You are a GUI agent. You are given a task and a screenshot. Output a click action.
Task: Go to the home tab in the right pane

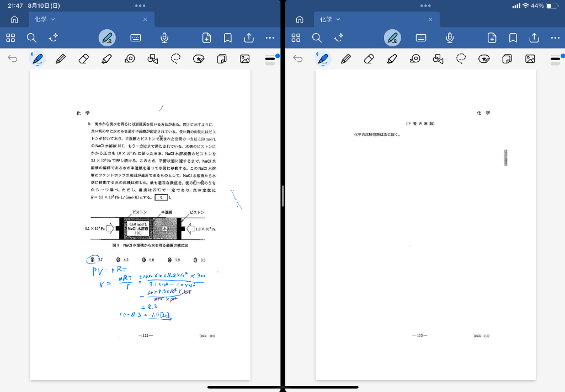(x=300, y=19)
